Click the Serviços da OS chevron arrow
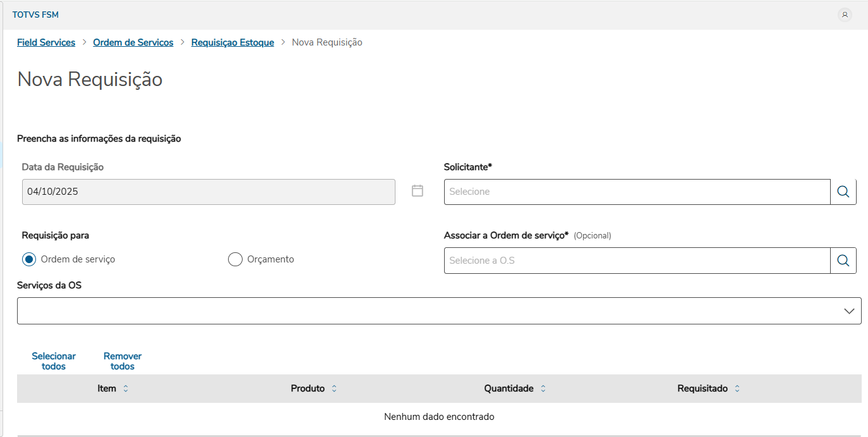Screen dimensions: 868x437 849,311
